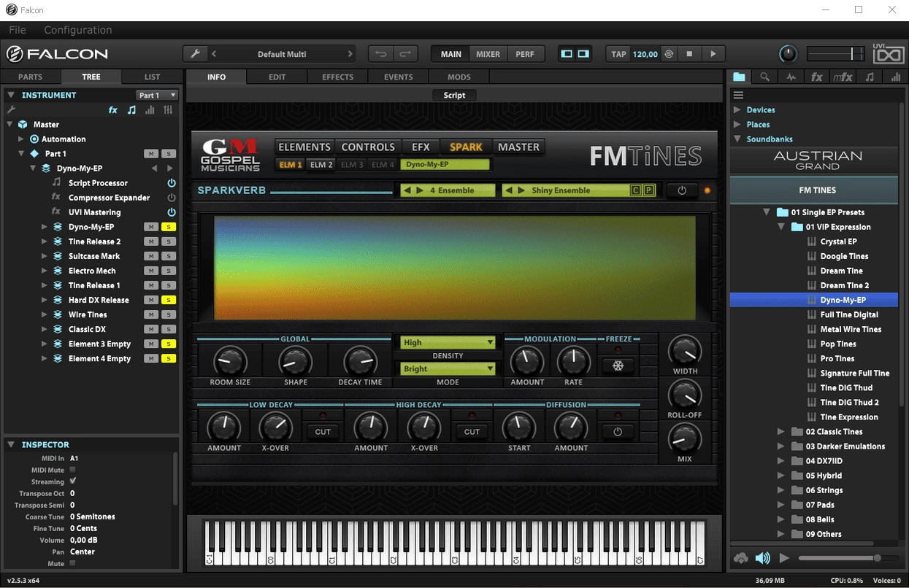Screen dimensions: 909x588
Task: Switch to the EDIT tab
Action: [x=277, y=77]
